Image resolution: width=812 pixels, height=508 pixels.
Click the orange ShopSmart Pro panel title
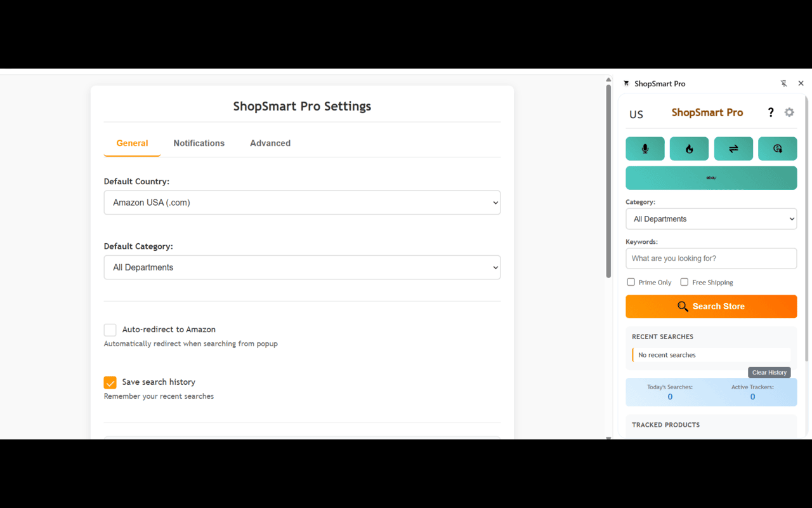(707, 112)
